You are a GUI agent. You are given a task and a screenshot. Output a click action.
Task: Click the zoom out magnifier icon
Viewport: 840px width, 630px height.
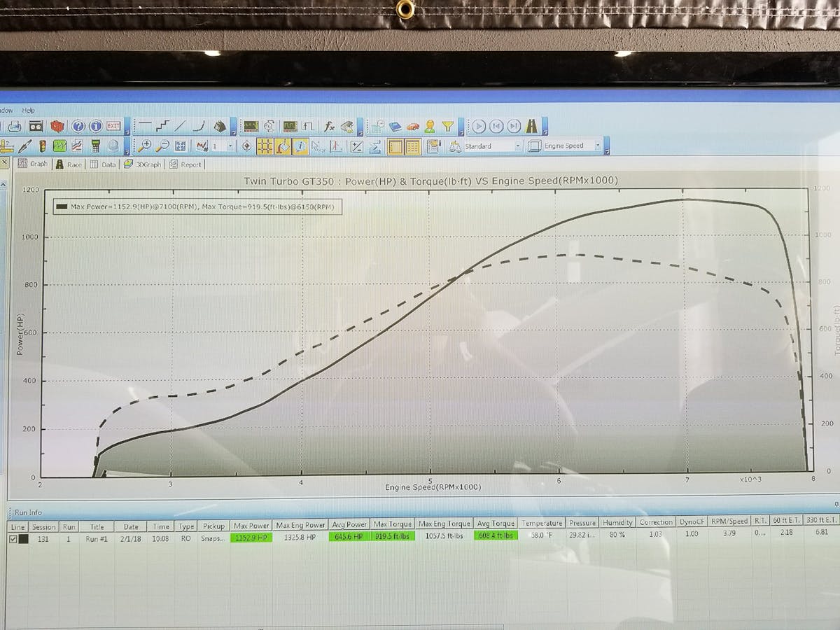coord(162,146)
